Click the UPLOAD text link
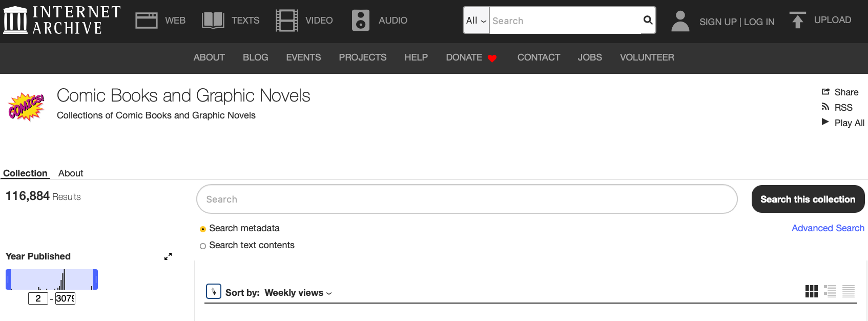868x321 pixels. (x=833, y=20)
